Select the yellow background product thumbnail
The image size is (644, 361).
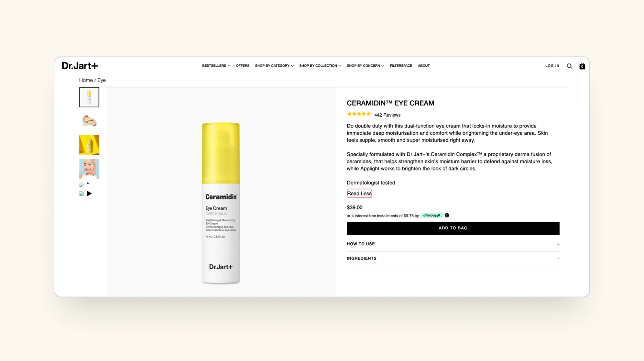[89, 145]
